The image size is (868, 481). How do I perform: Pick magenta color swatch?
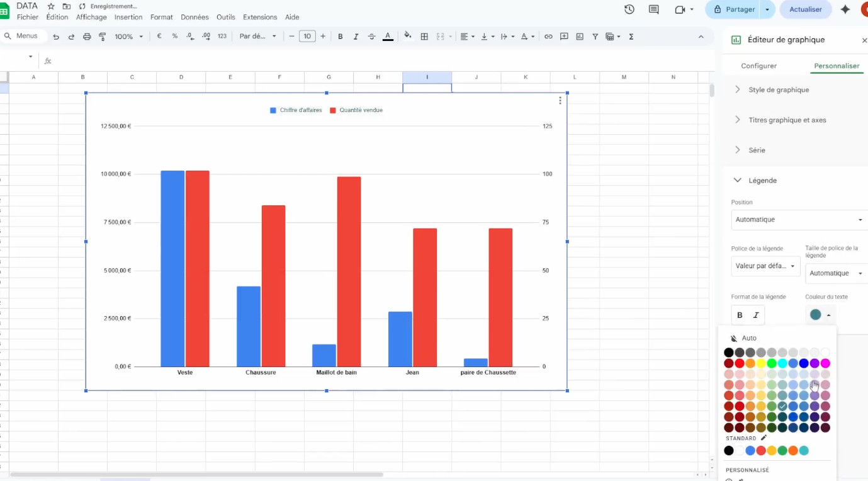coord(825,363)
